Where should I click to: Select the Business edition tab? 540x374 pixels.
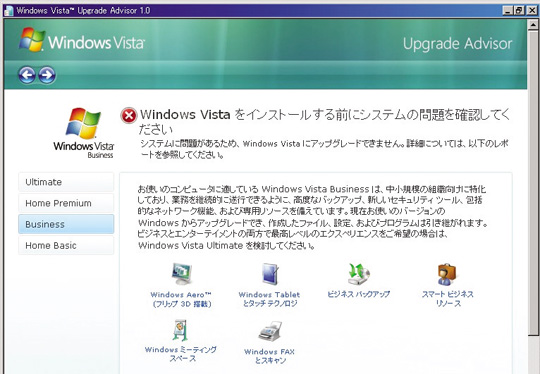(66, 224)
